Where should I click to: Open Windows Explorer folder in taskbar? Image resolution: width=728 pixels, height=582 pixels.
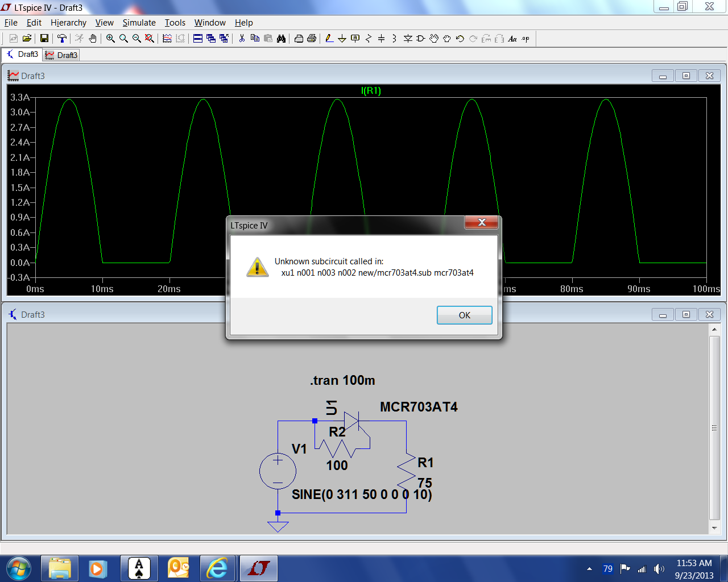tap(60, 568)
